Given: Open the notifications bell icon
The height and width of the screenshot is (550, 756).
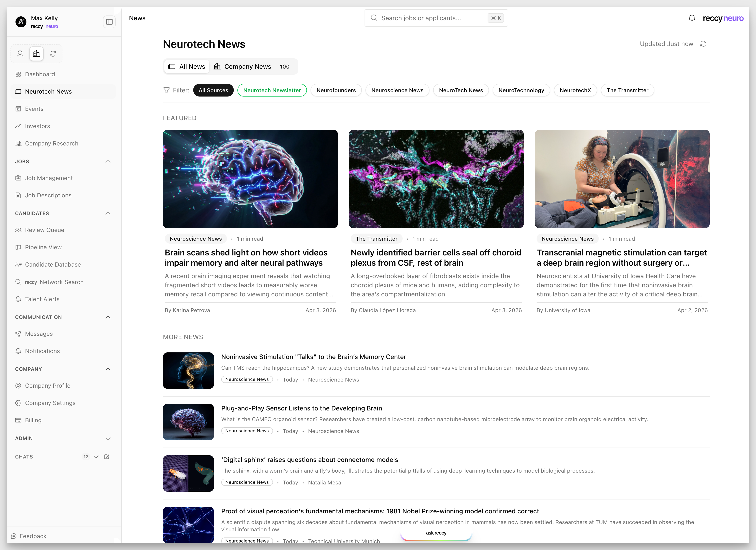Looking at the screenshot, I should [x=692, y=18].
